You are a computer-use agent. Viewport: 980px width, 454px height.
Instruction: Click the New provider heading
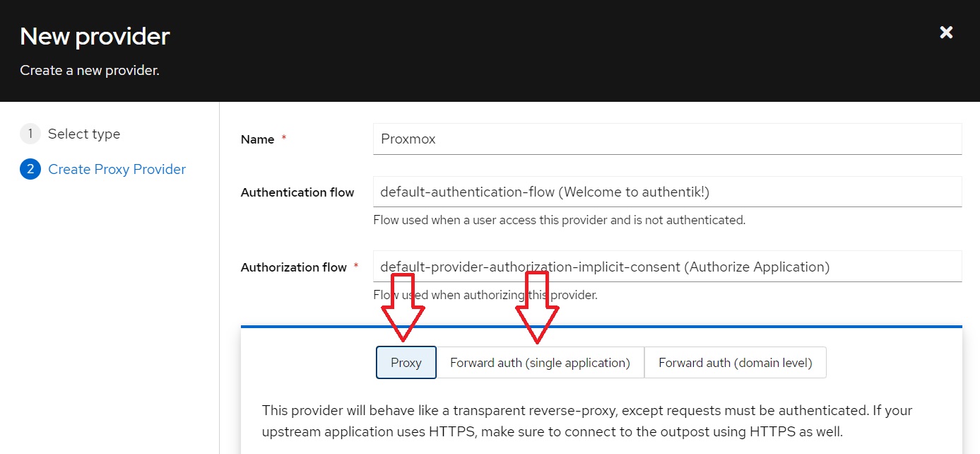pyautogui.click(x=95, y=36)
